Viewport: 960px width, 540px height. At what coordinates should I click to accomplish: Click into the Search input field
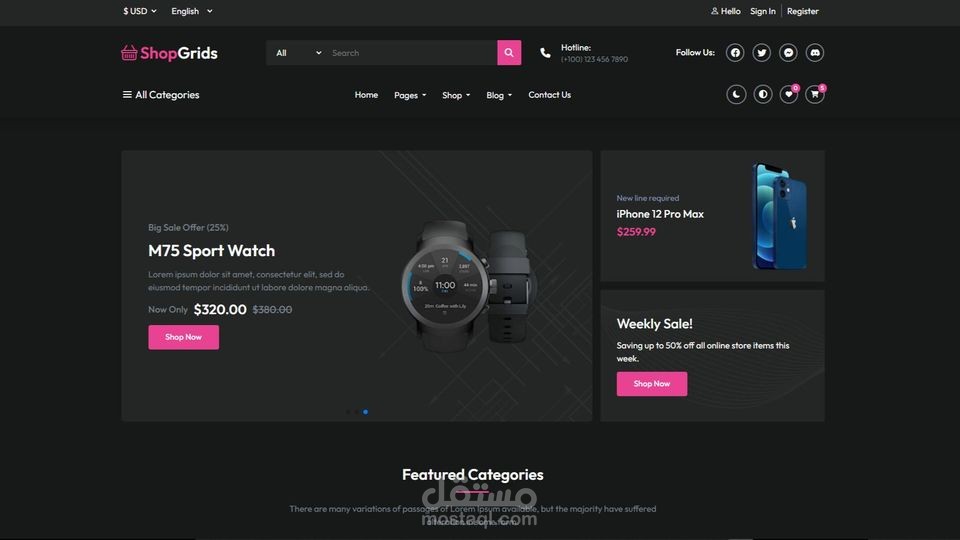click(411, 53)
